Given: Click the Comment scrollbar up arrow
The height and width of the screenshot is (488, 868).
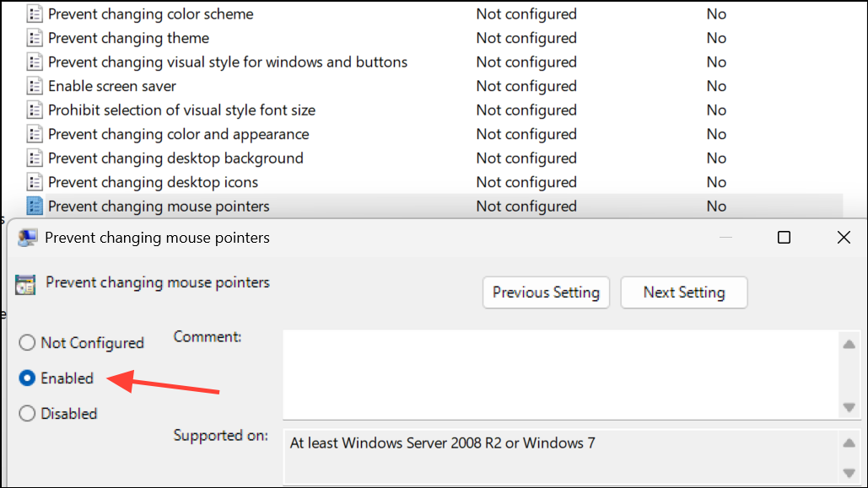Looking at the screenshot, I should (x=850, y=343).
